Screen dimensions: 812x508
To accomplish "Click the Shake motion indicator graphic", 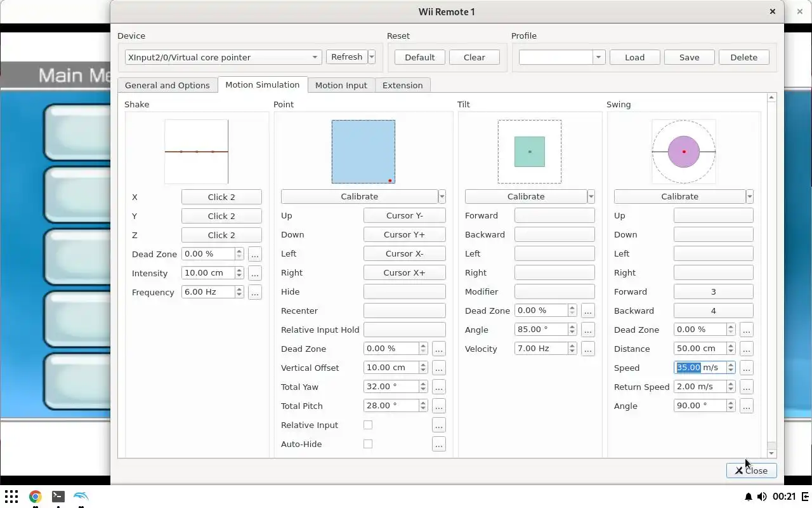I will tap(197, 152).
